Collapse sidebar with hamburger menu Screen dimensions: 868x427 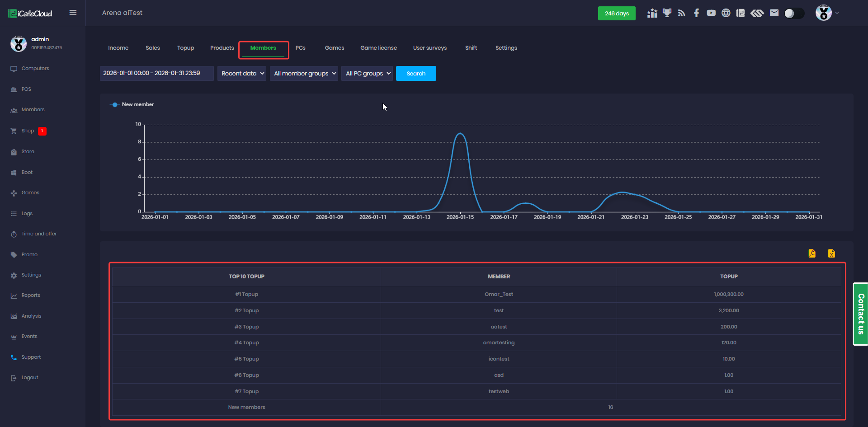click(x=73, y=13)
